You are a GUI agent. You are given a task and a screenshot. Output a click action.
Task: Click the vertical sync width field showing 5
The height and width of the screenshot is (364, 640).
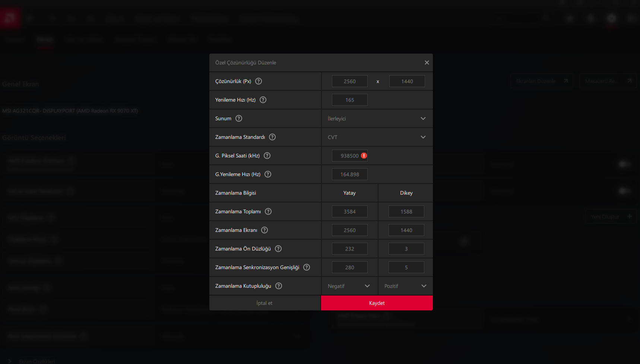click(x=406, y=267)
